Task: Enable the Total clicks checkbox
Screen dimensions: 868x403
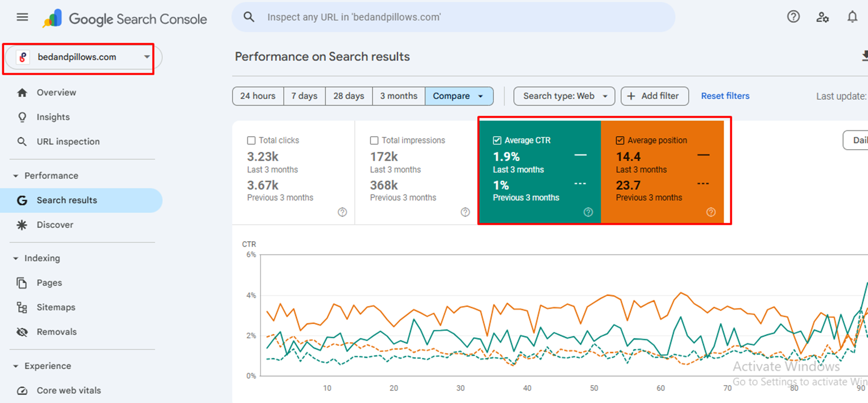Action: point(251,140)
